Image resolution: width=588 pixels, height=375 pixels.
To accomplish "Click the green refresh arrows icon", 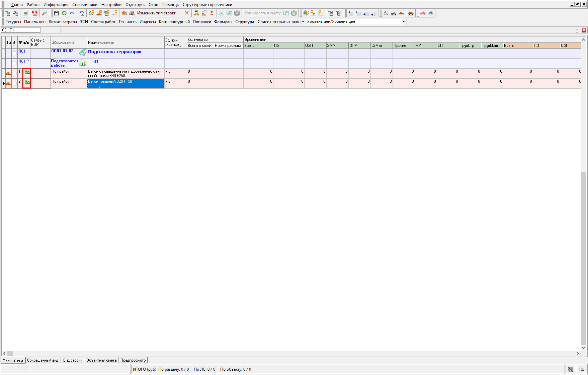I will coord(64,13).
